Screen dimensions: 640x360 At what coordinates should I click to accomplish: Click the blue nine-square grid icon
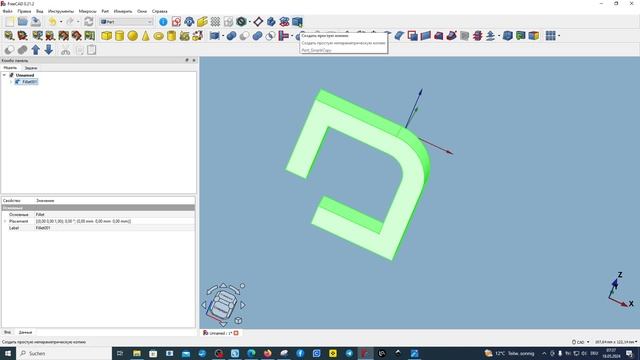click(550, 36)
